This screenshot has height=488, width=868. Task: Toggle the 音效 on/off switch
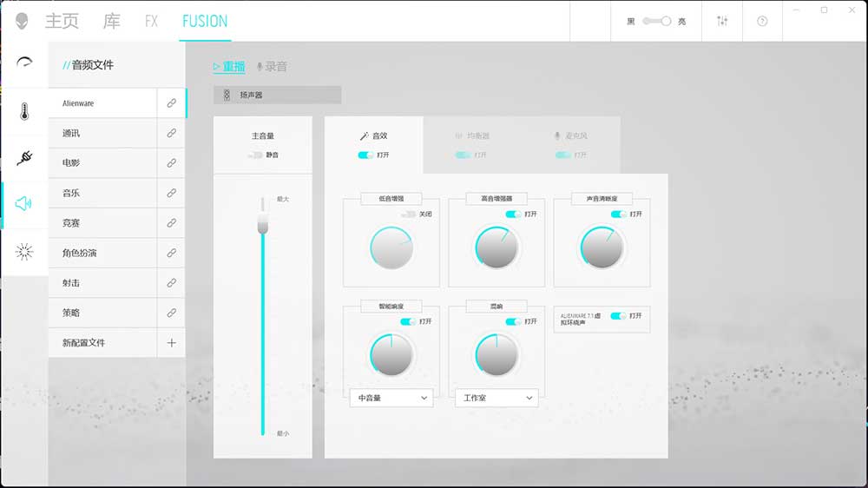pyautogui.click(x=365, y=155)
